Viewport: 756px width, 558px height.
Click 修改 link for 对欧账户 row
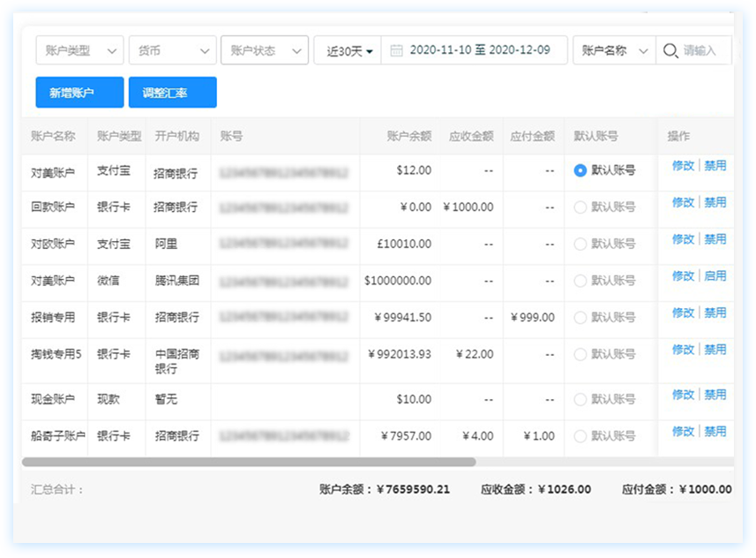683,239
